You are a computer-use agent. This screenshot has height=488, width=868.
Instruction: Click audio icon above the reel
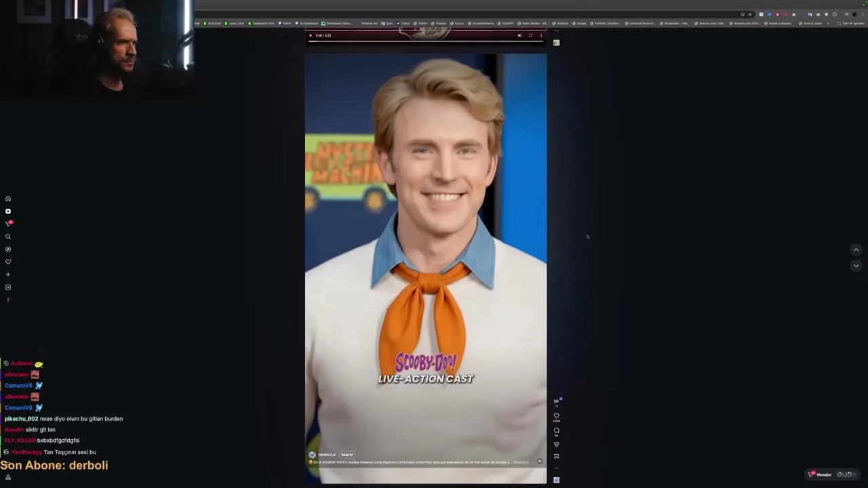(x=556, y=42)
